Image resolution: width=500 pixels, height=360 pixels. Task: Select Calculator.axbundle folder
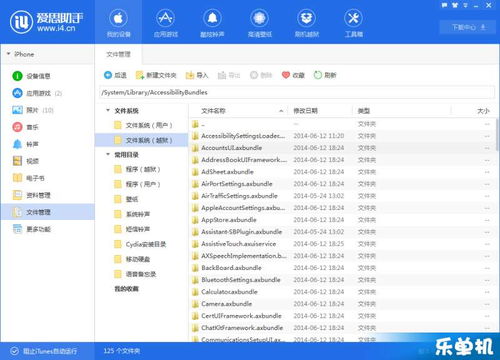[342, 292]
